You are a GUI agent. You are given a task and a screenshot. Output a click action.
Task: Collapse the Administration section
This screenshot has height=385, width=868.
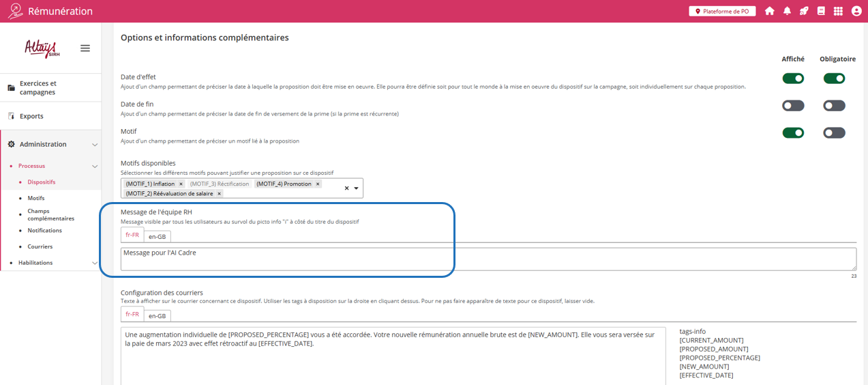pyautogui.click(x=95, y=145)
